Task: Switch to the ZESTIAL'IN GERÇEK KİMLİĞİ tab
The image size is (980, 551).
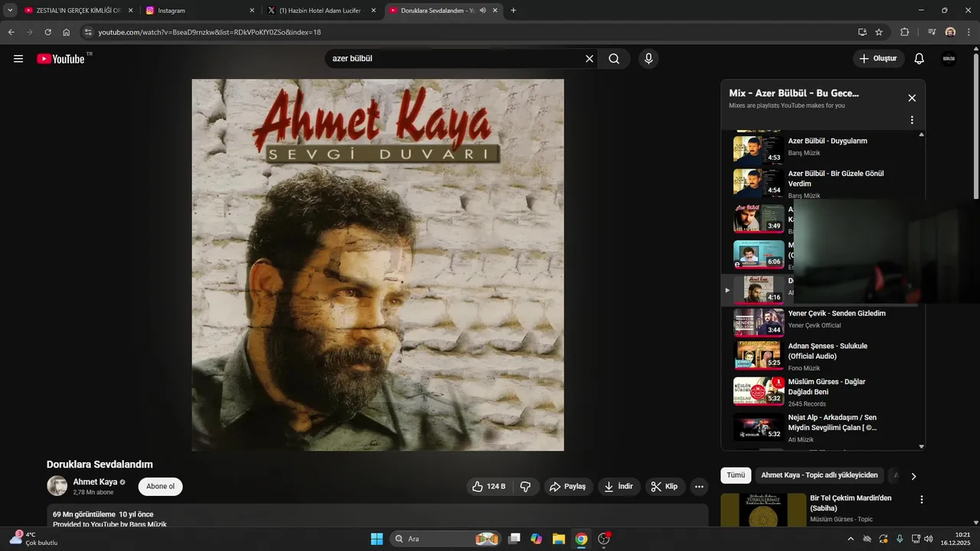Action: pyautogui.click(x=79, y=11)
